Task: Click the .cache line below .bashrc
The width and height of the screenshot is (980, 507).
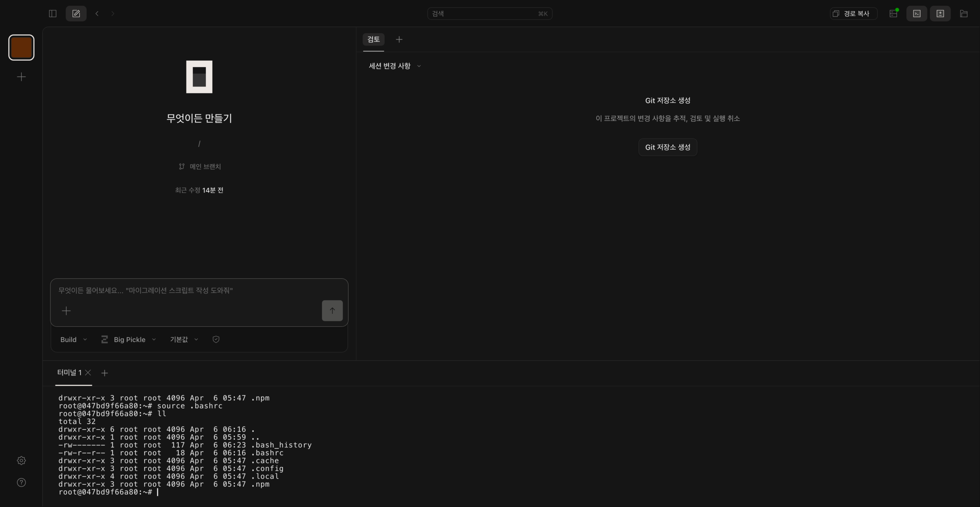Action: [168, 461]
